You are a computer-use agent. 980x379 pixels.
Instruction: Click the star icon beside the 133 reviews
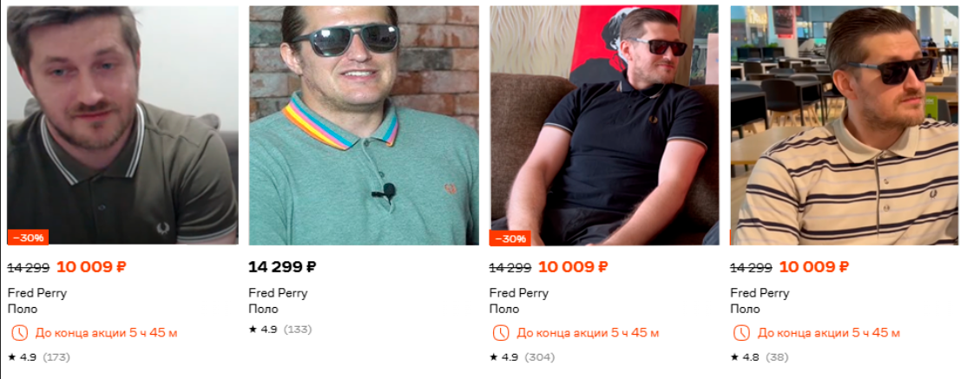[x=253, y=329]
